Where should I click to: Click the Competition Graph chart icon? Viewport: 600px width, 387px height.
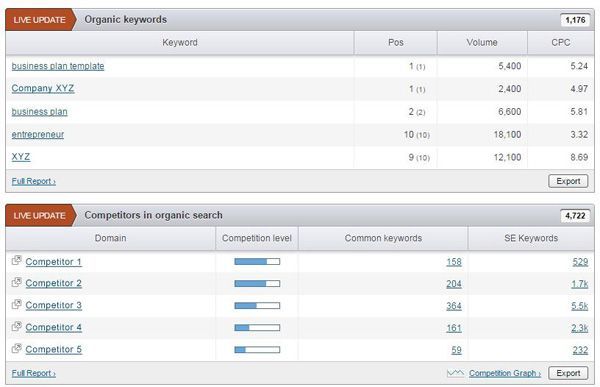pyautogui.click(x=455, y=373)
